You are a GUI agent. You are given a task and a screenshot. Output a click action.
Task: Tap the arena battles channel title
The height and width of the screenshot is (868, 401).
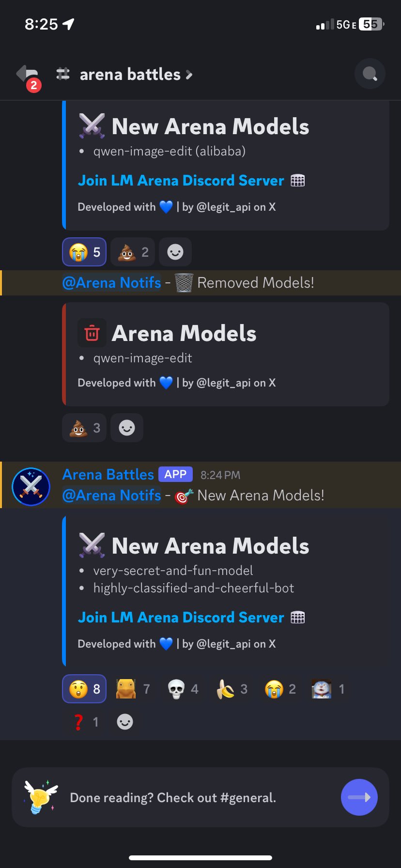(x=130, y=75)
